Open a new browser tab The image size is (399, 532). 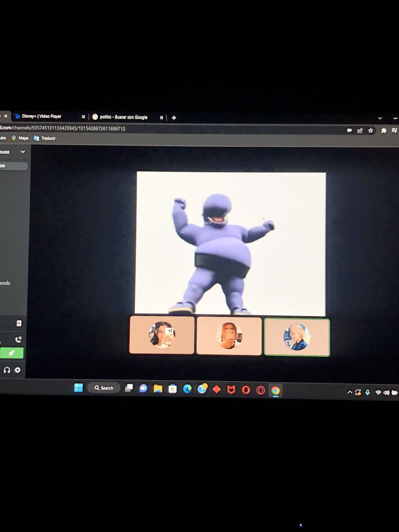pyautogui.click(x=174, y=118)
